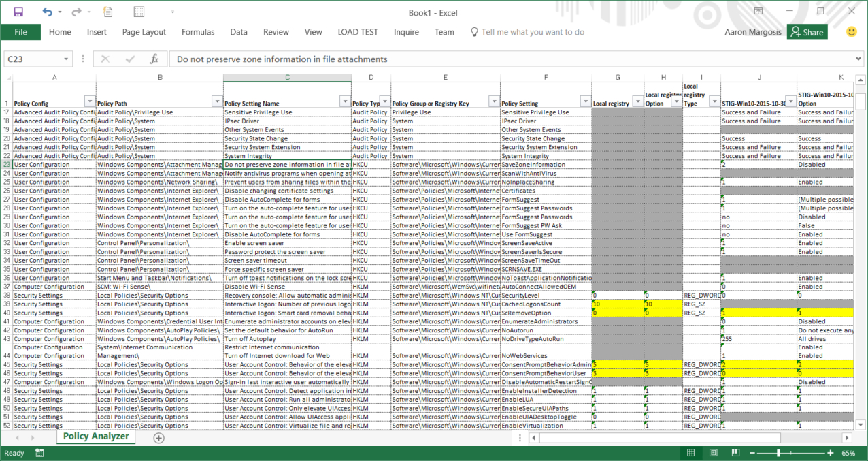This screenshot has width=868, height=461.
Task: Click the smiley feedback icon
Action: 851,32
